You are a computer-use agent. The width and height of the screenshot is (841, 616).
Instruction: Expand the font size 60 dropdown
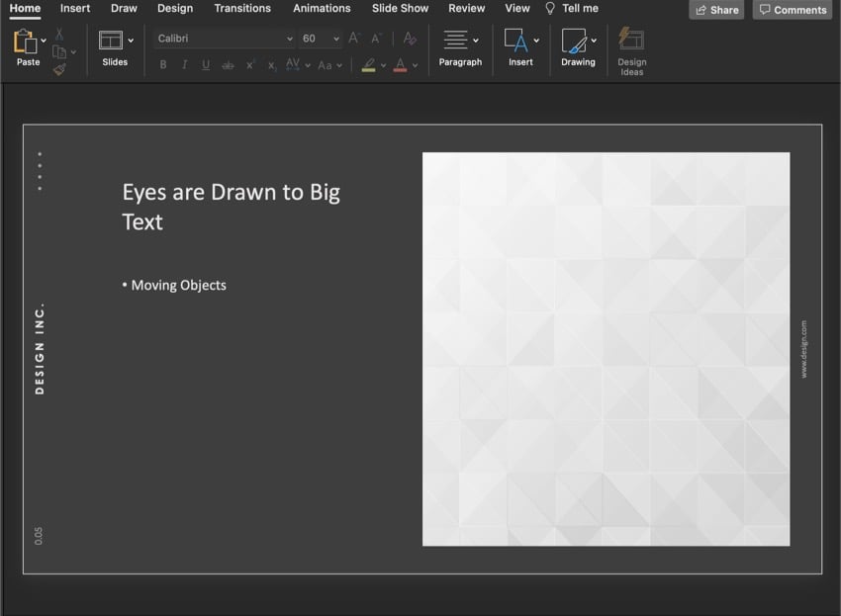[335, 39]
